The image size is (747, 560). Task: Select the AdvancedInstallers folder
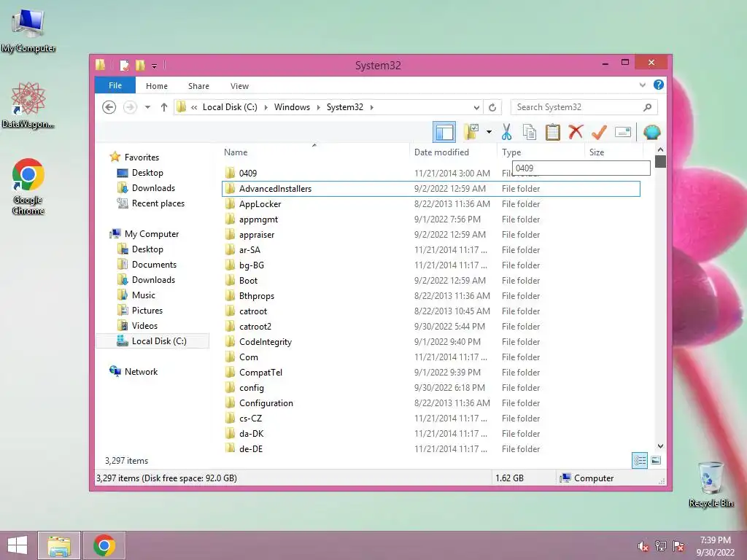click(430, 189)
